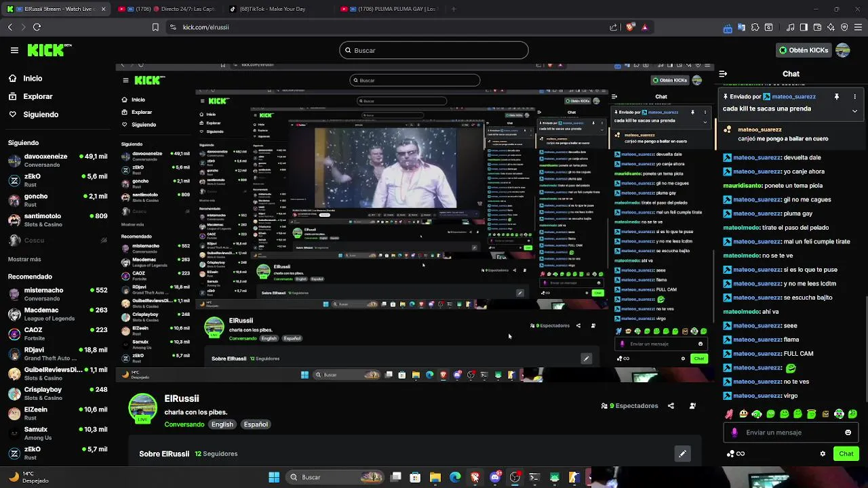Open Crisplayboy recommended channel
This screenshot has width=868, height=488.
click(x=58, y=393)
